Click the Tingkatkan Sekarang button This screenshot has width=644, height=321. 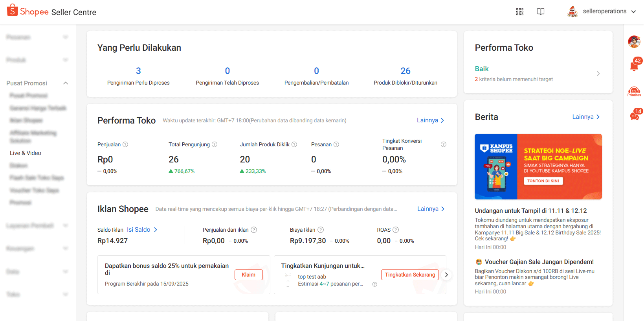tap(410, 275)
